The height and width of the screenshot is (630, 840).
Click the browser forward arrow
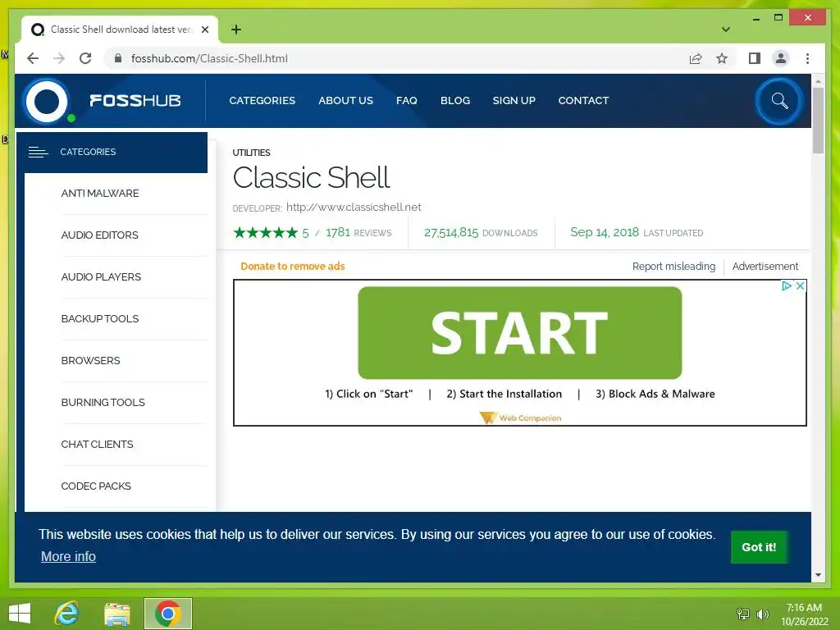[x=59, y=58]
